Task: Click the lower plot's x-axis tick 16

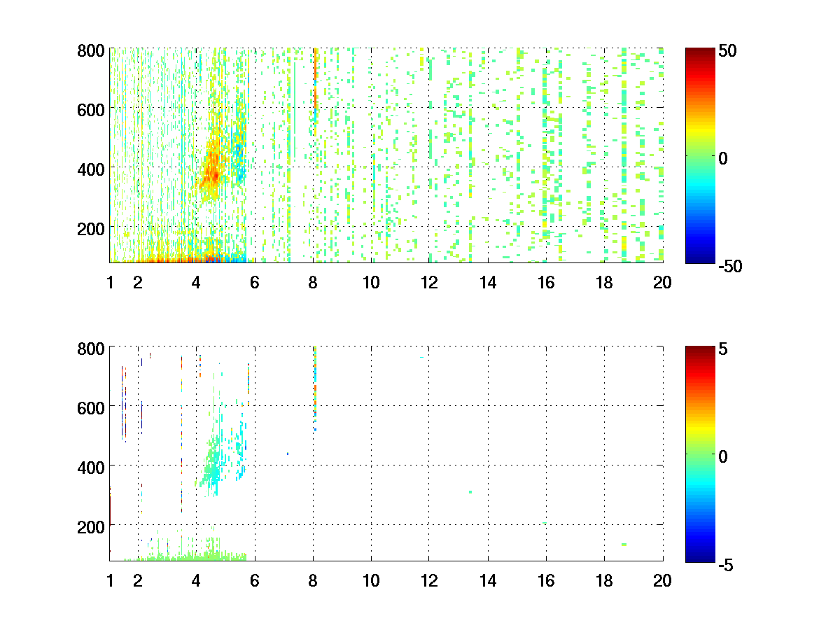Action: (x=546, y=580)
